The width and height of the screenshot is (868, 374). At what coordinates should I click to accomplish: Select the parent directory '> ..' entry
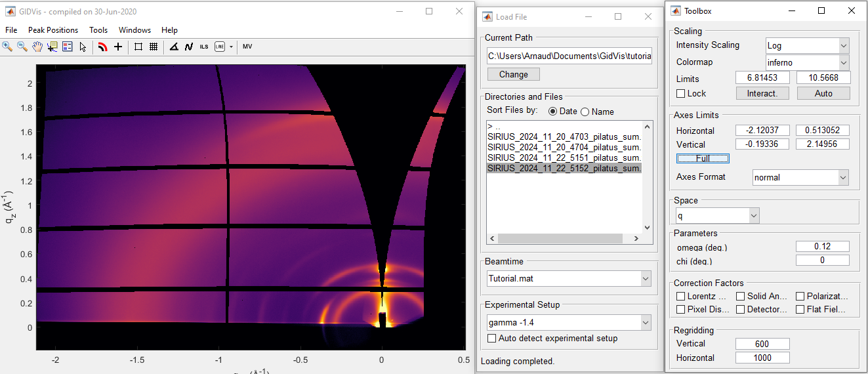pos(564,126)
